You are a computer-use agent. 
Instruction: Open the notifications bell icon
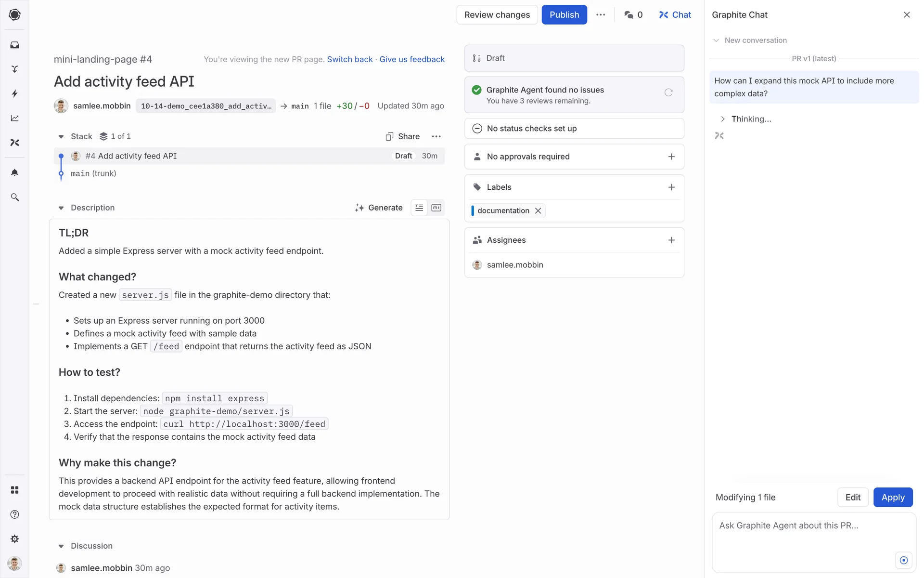14,172
